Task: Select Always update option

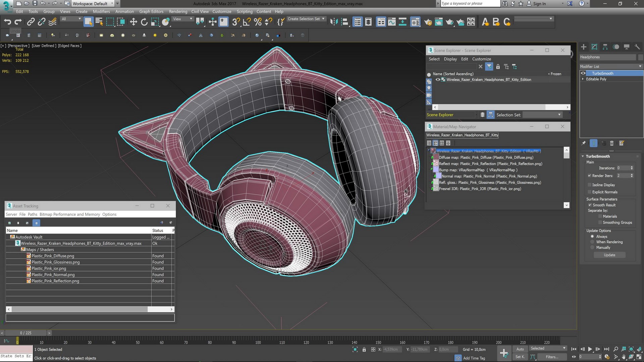Action: click(x=592, y=237)
